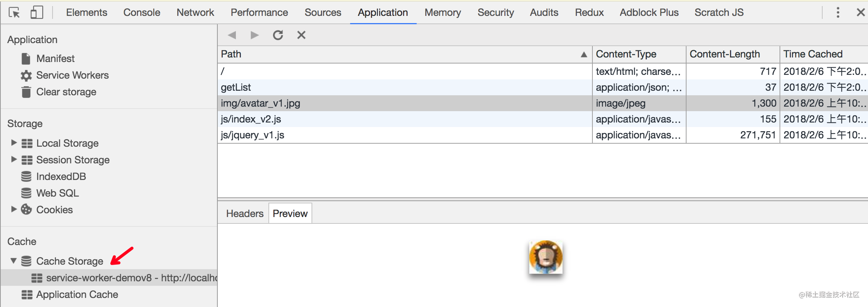Viewport: 868px width, 307px height.
Task: Select the getList cache row
Action: (543, 87)
